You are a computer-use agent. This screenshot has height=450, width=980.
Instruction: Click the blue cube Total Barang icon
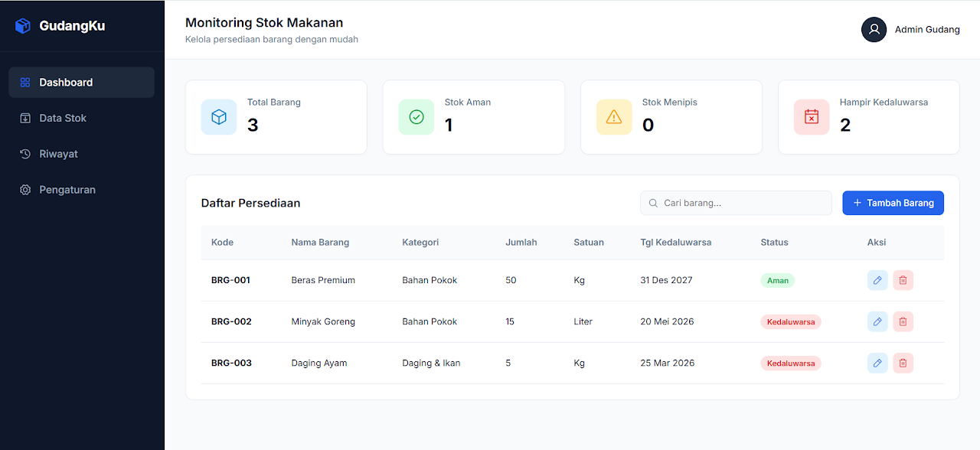coord(219,117)
